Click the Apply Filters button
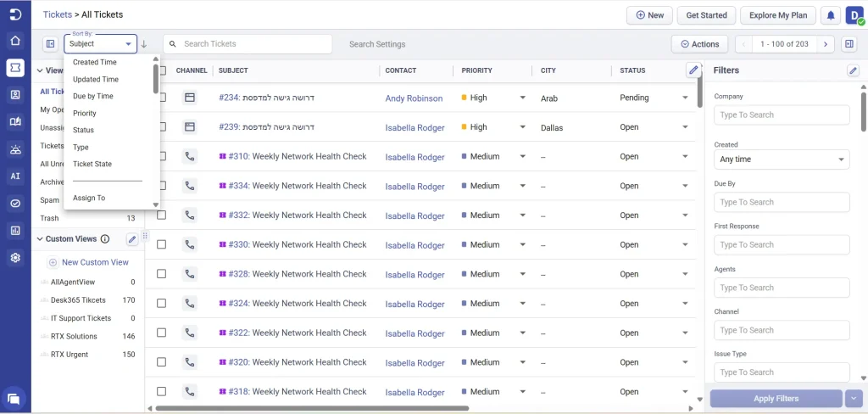868x414 pixels. click(x=776, y=399)
